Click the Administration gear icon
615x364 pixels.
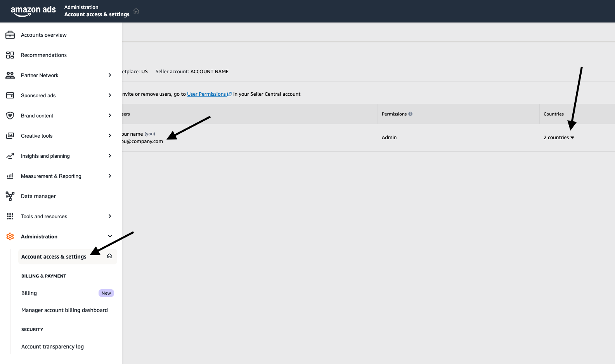click(10, 236)
